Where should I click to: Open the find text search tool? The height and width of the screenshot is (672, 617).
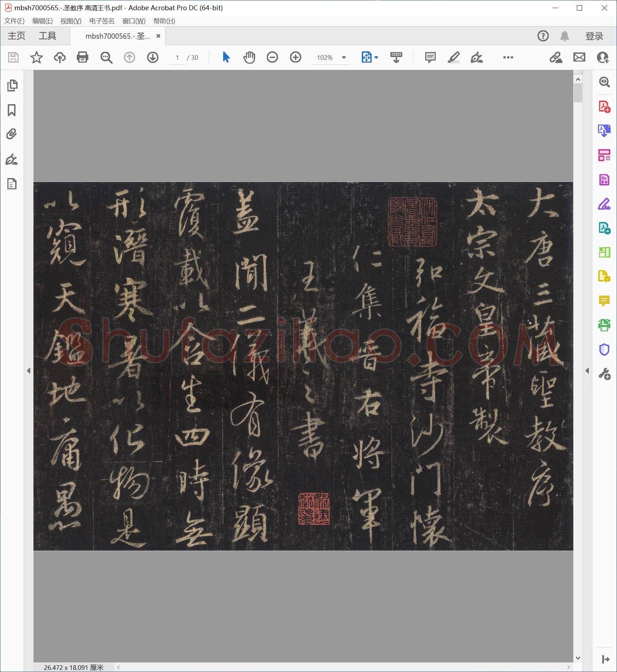pyautogui.click(x=106, y=57)
